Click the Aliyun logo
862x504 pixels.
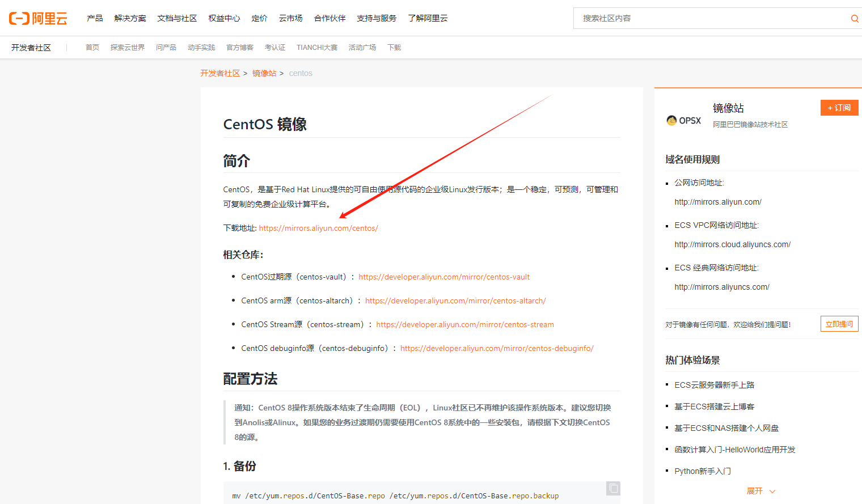click(38, 18)
